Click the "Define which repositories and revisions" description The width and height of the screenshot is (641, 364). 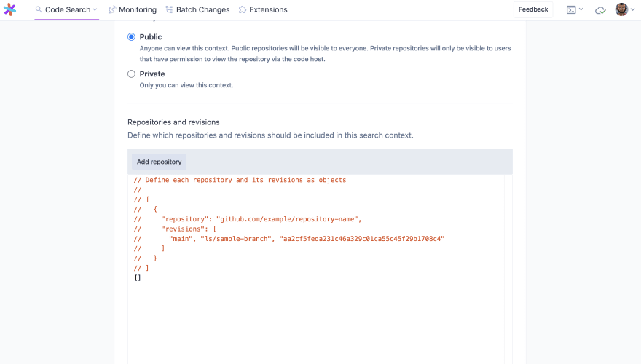(x=271, y=135)
